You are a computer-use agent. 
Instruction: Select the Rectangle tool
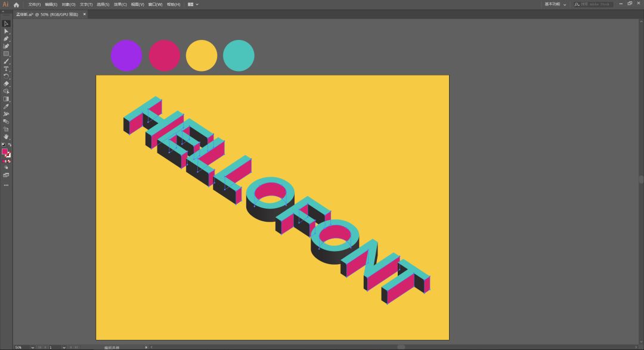point(6,54)
